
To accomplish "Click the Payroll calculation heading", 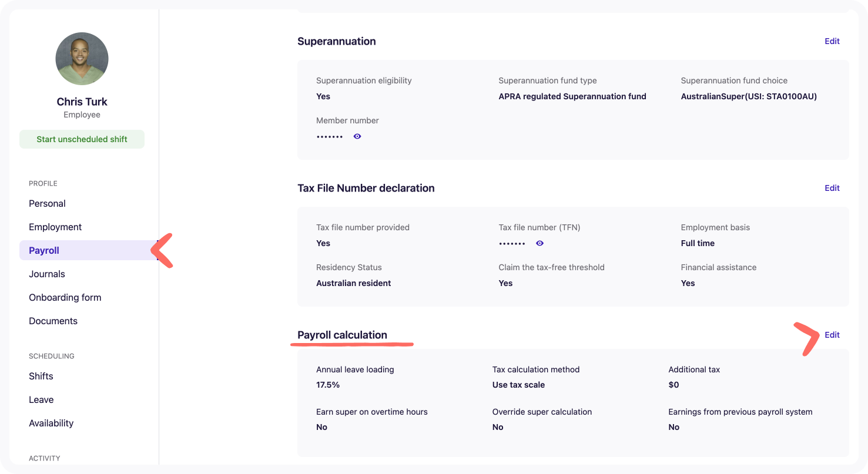I will [x=342, y=335].
